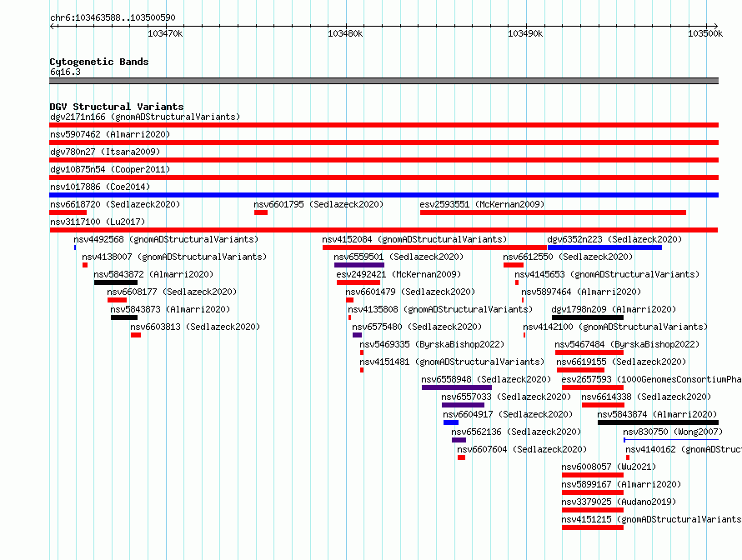Image resolution: width=742 pixels, height=560 pixels.
Task: Click dgv1798n209 (Almarri2020) label
Action: point(614,309)
